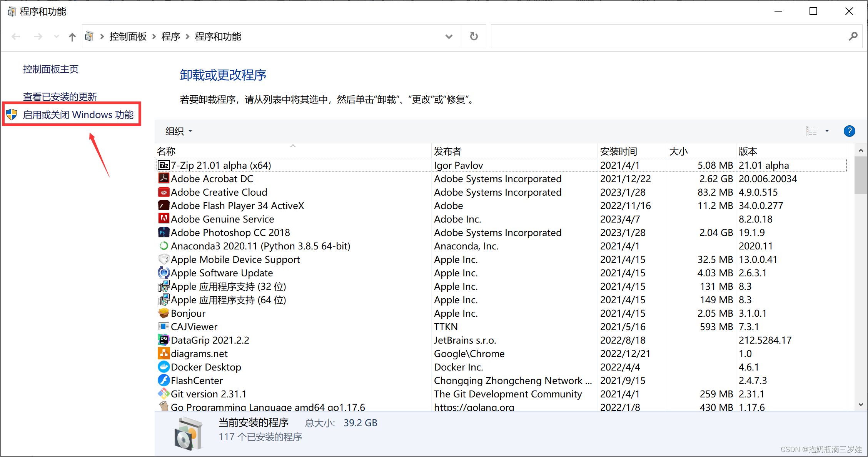Open the 组织 dropdown menu
This screenshot has height=457, width=868.
pyautogui.click(x=178, y=131)
